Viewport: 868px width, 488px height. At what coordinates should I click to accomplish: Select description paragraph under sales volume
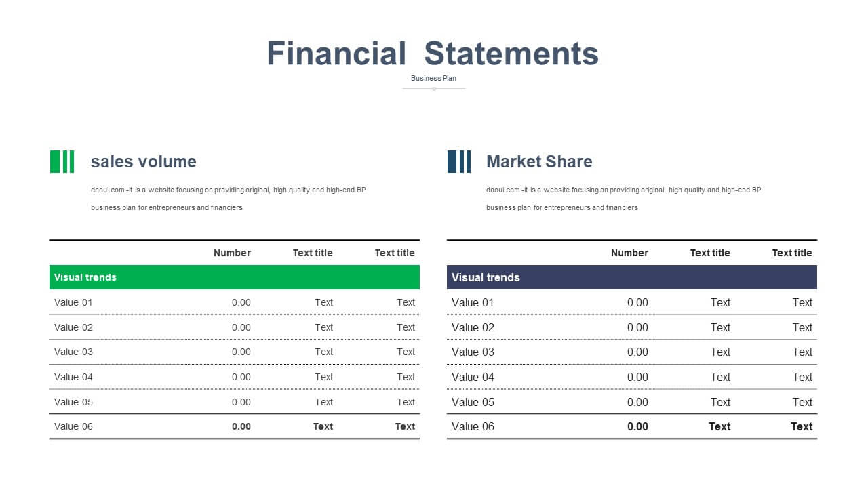click(229, 199)
